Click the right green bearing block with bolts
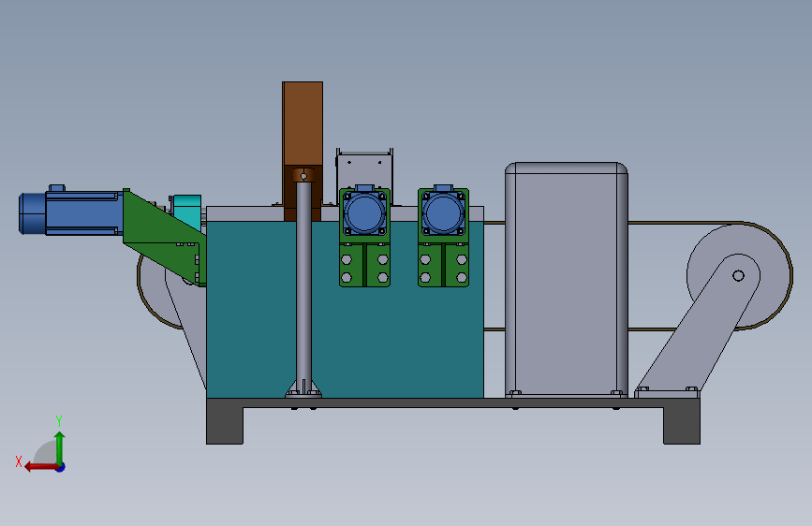 [x=443, y=265]
